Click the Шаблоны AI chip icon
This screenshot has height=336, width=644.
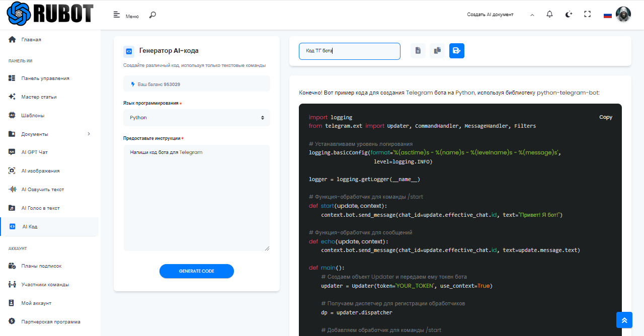click(x=12, y=115)
